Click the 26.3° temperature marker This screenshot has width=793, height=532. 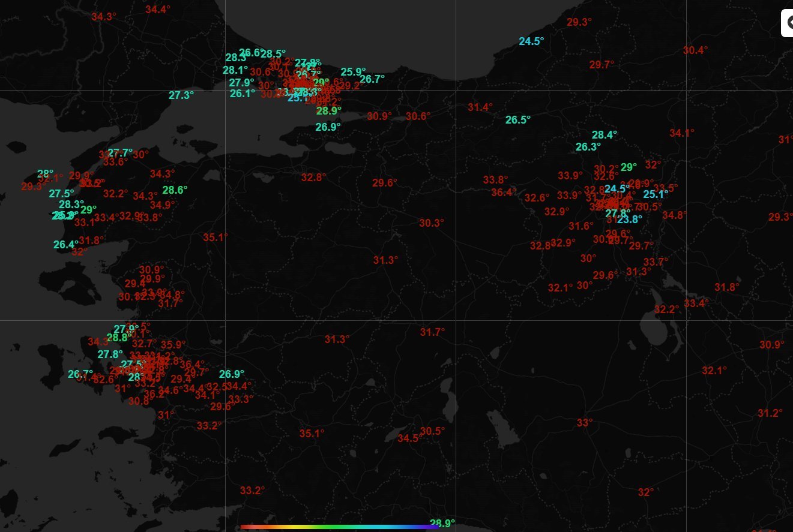[588, 147]
